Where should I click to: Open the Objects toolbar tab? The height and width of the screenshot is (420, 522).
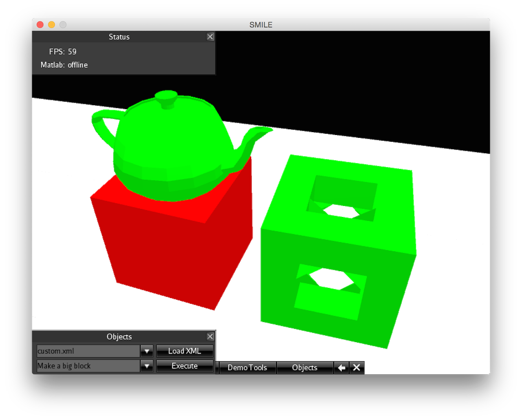305,367
